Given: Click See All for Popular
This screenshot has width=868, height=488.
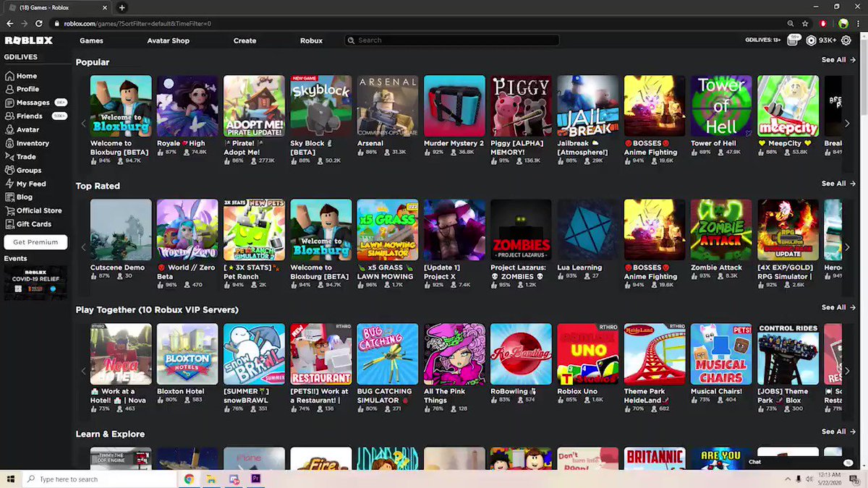Looking at the screenshot, I should click(x=838, y=60).
